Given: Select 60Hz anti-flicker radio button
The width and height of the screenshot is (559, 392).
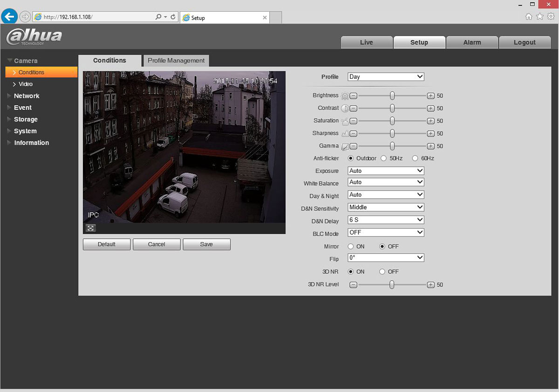Looking at the screenshot, I should coord(415,158).
